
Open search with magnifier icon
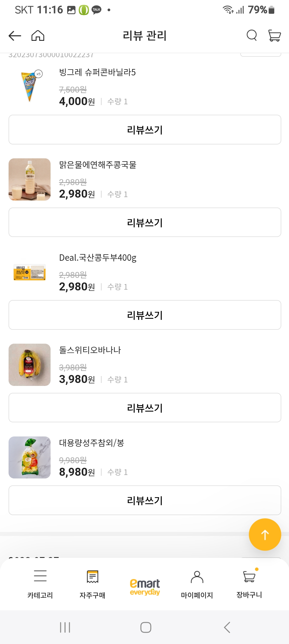pyautogui.click(x=252, y=35)
